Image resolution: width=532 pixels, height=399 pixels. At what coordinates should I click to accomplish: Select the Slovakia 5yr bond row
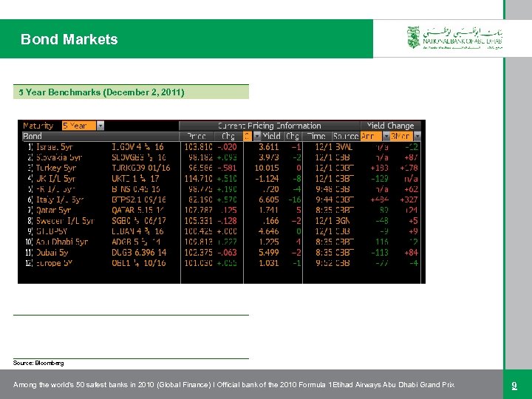(222, 157)
